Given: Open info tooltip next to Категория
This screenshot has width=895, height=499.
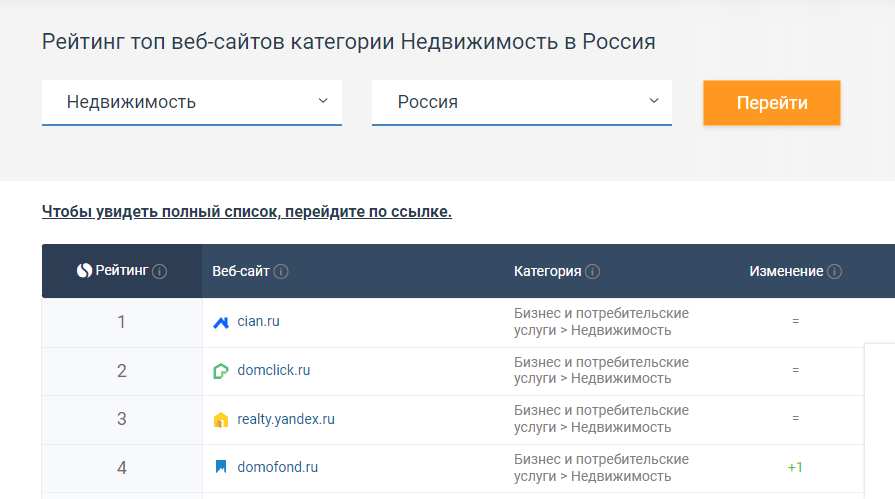Looking at the screenshot, I should pyautogui.click(x=592, y=271).
